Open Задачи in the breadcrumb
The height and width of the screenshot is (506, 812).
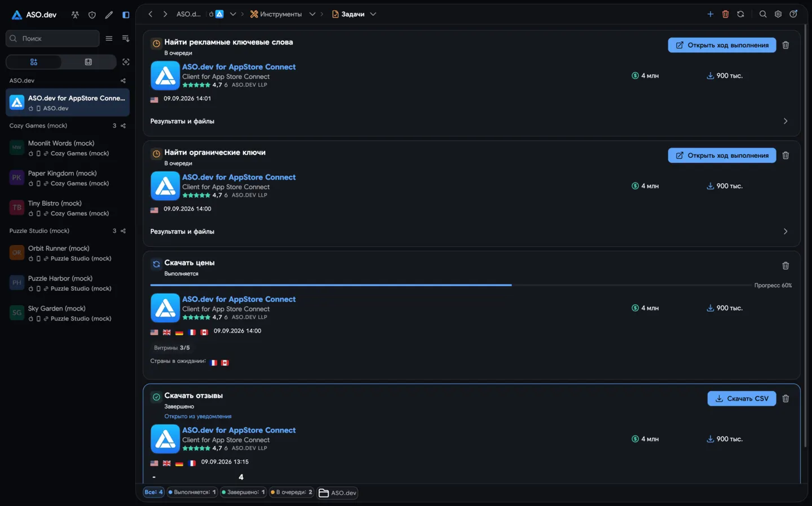[348, 14]
